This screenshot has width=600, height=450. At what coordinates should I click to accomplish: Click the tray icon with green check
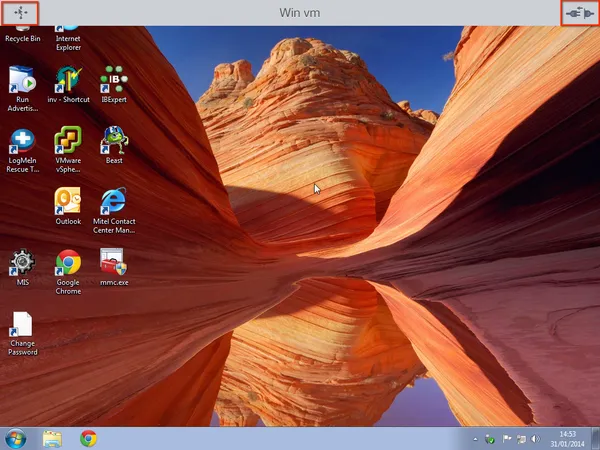489,439
